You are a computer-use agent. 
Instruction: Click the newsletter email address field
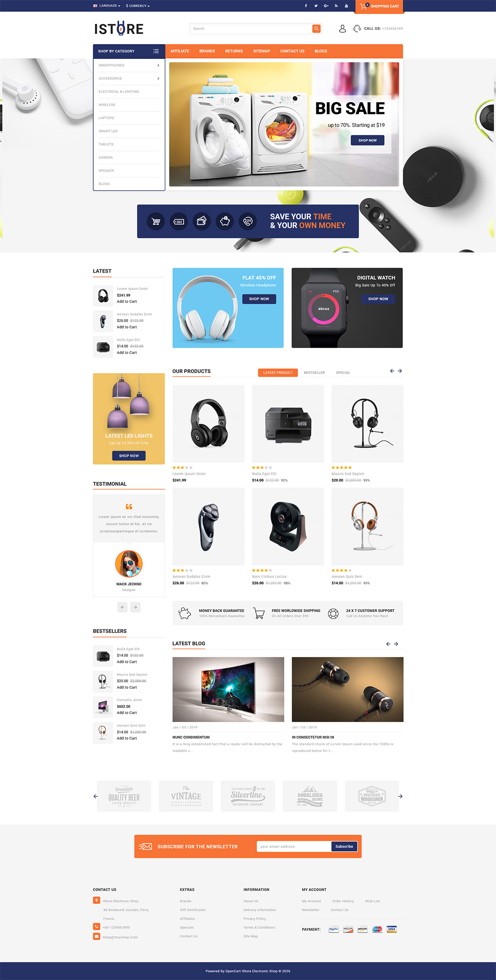[294, 846]
